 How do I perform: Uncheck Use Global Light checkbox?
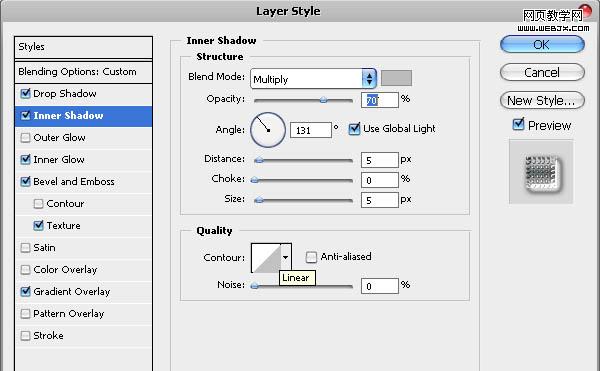tap(354, 129)
